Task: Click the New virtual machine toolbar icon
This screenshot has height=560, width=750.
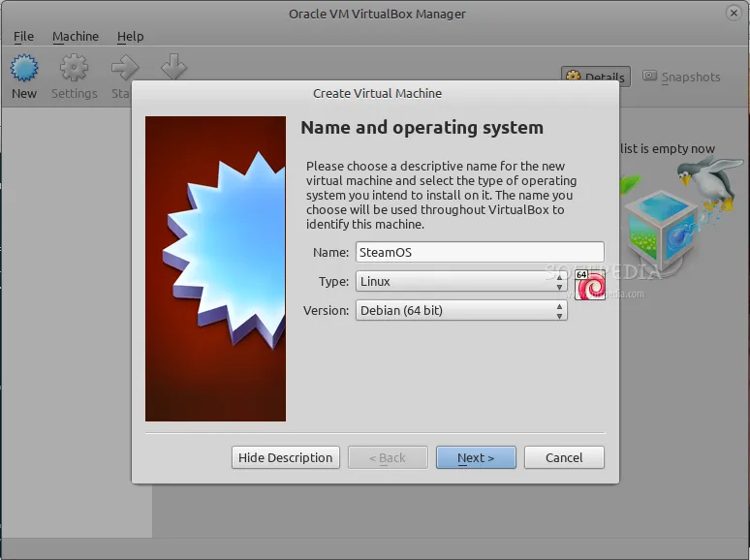Action: tap(24, 69)
